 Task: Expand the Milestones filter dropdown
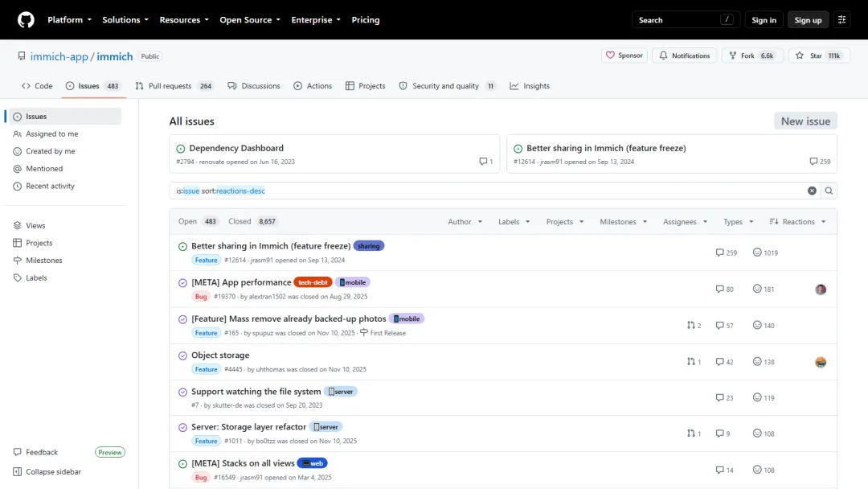624,221
